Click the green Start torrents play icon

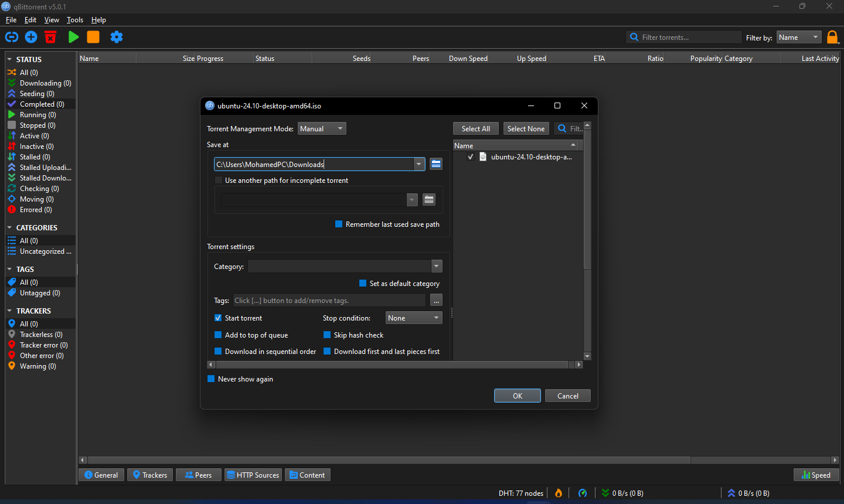click(x=73, y=37)
